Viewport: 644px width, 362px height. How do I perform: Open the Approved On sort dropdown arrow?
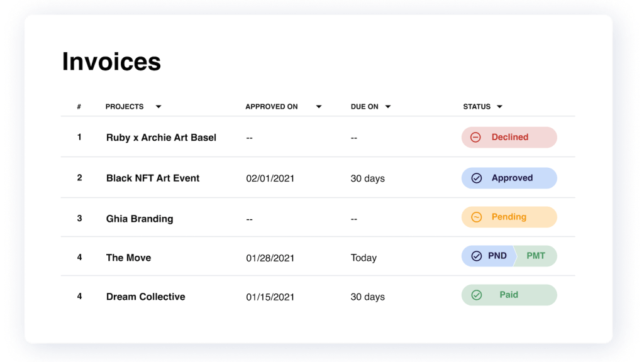pyautogui.click(x=319, y=107)
